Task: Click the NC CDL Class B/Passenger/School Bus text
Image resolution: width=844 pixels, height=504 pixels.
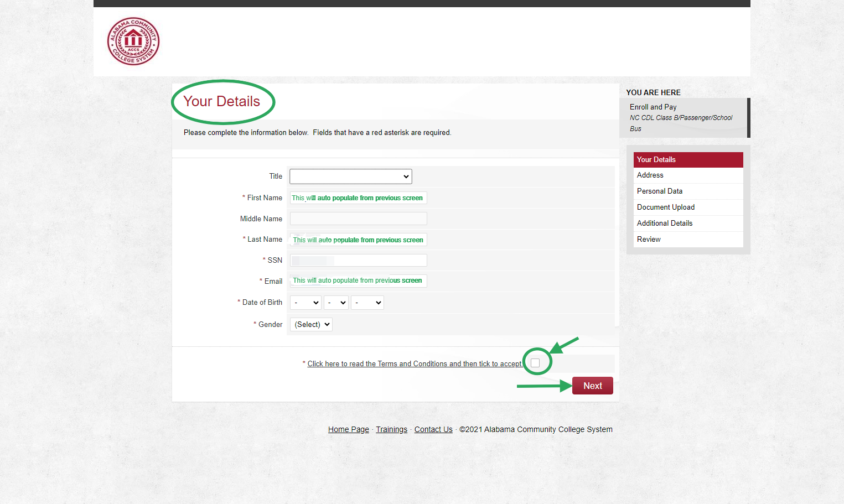Action: tap(681, 123)
